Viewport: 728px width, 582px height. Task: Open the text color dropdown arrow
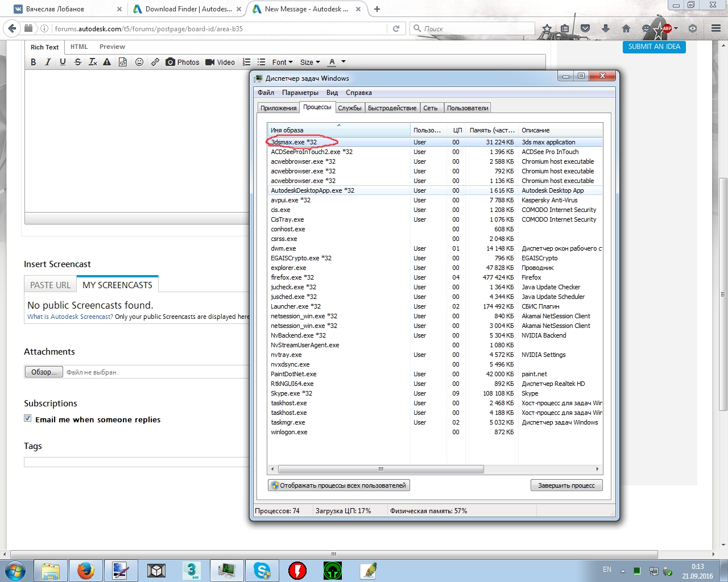[344, 62]
